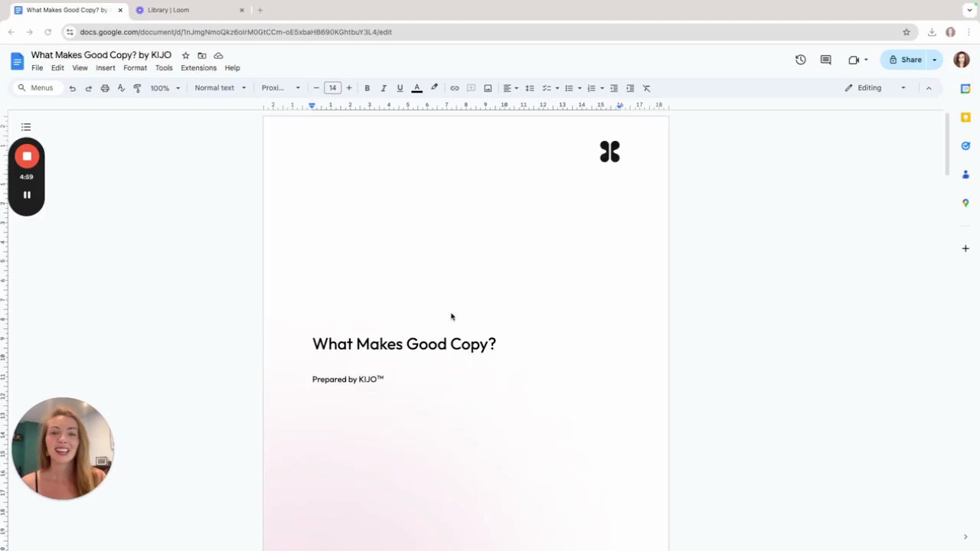Open the File menu
The width and height of the screenshot is (980, 551).
(37, 68)
